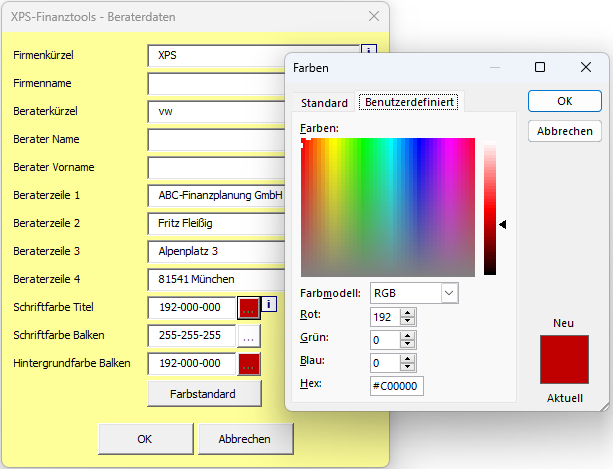The width and height of the screenshot is (613, 469).
Task: Click the empty Berater Name field
Action: [216, 140]
